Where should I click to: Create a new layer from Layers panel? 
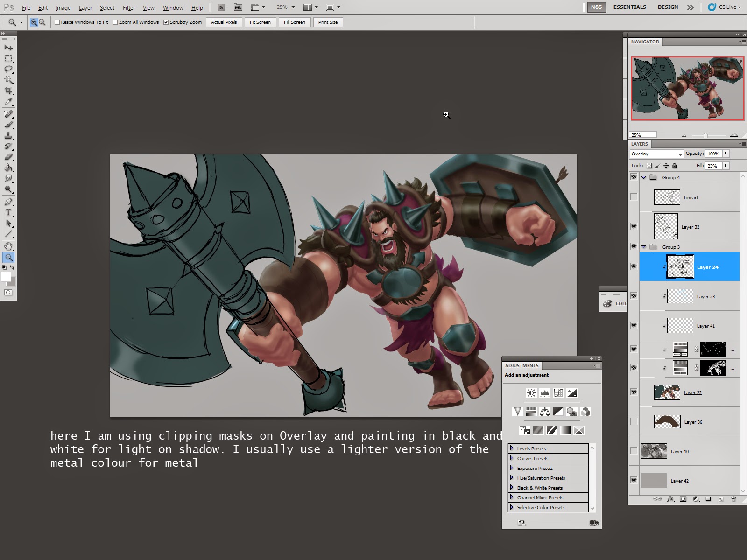tap(721, 499)
